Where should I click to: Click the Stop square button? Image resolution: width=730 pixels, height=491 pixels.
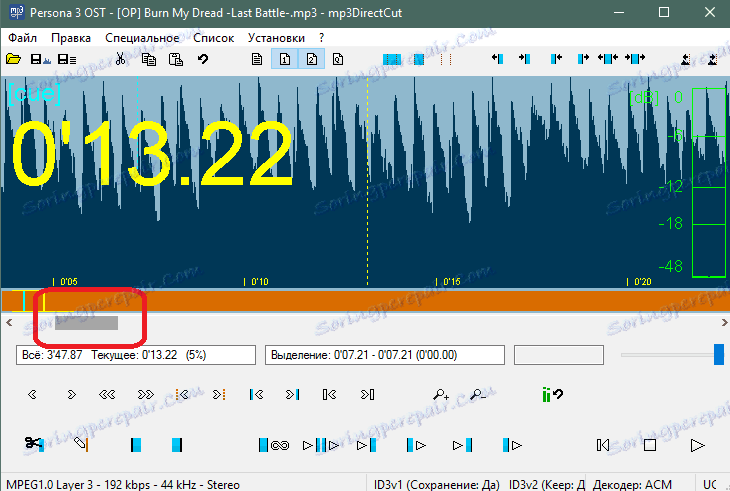tap(650, 445)
